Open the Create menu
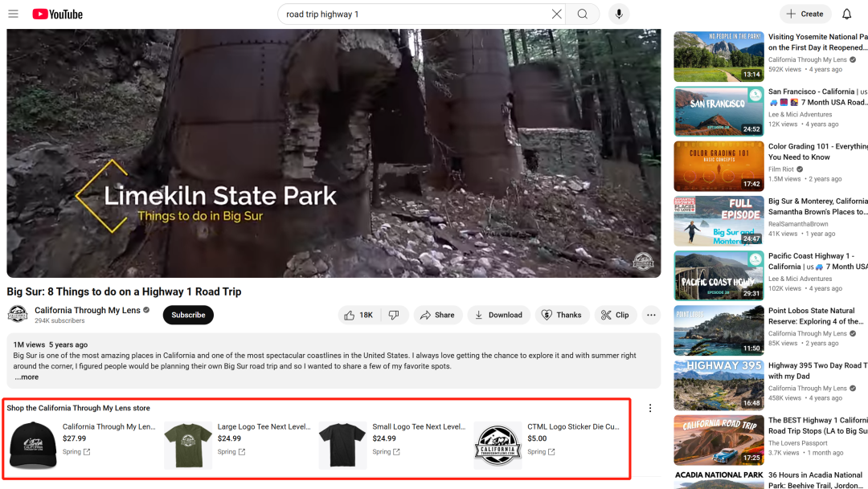Viewport: 868px width, 489px height. pyautogui.click(x=805, y=14)
